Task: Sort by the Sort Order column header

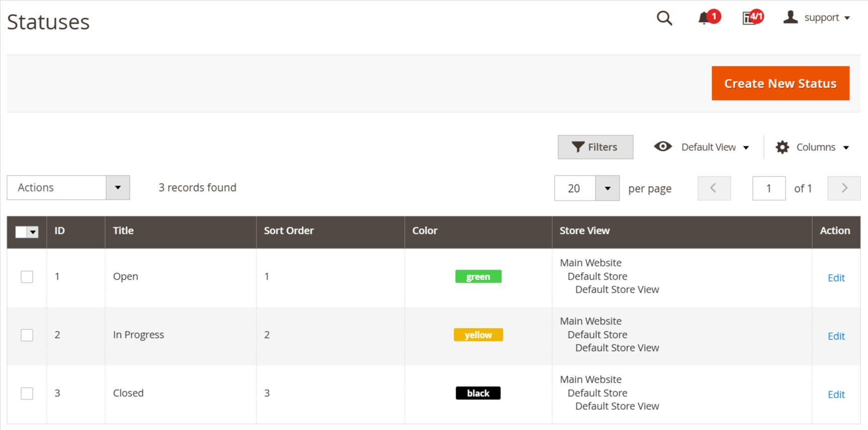Action: [x=289, y=230]
